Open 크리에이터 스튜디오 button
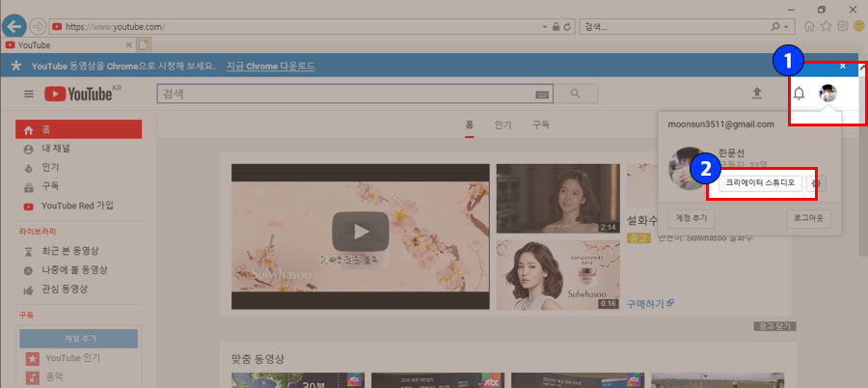The width and height of the screenshot is (868, 388). 760,183
